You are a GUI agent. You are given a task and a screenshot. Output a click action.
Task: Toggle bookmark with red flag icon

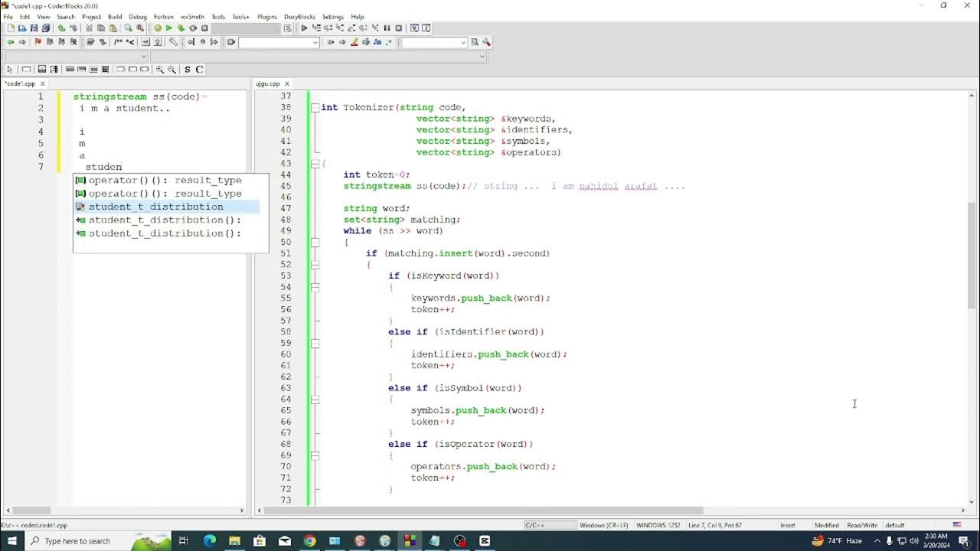click(38, 42)
